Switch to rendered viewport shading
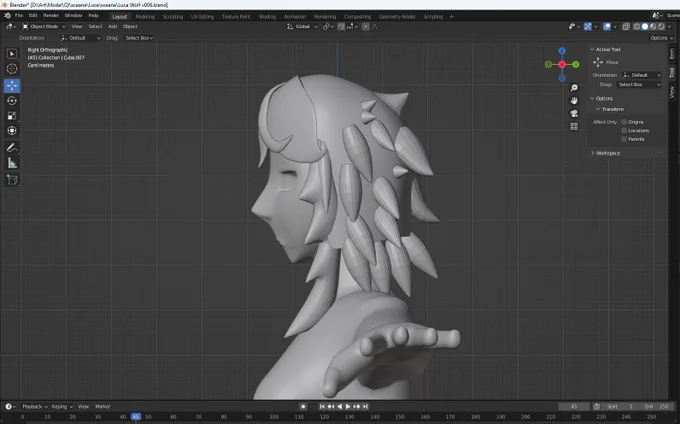This screenshot has height=424, width=680. click(x=661, y=26)
